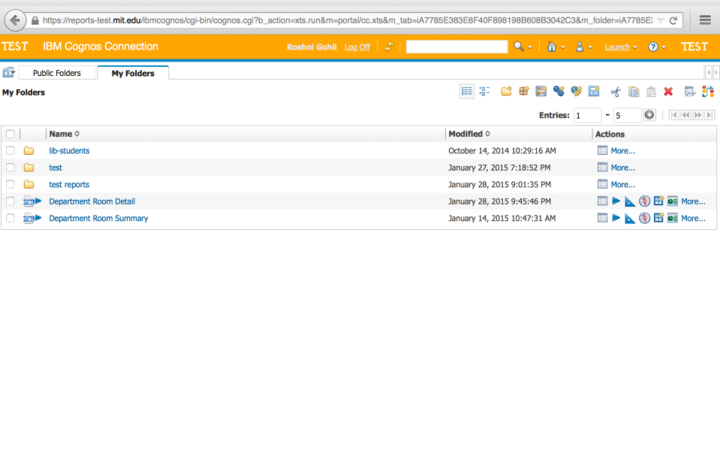Open the Department Room Summary report link
Screen dimensions: 720x450
pos(98,218)
